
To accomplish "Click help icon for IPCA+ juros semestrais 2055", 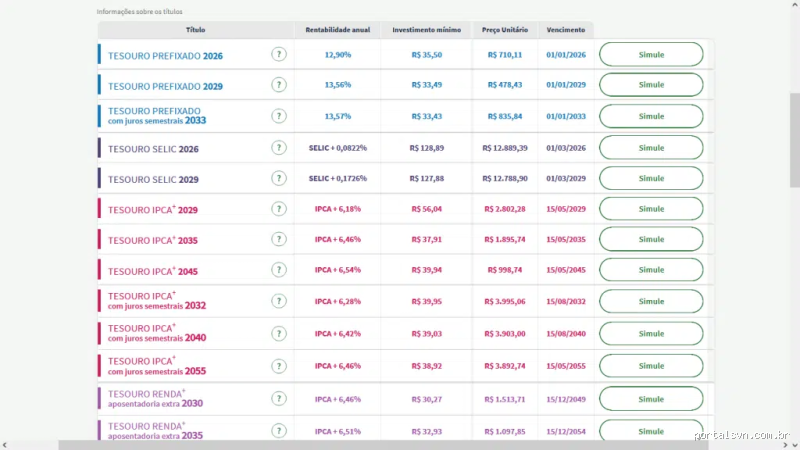I will point(279,366).
